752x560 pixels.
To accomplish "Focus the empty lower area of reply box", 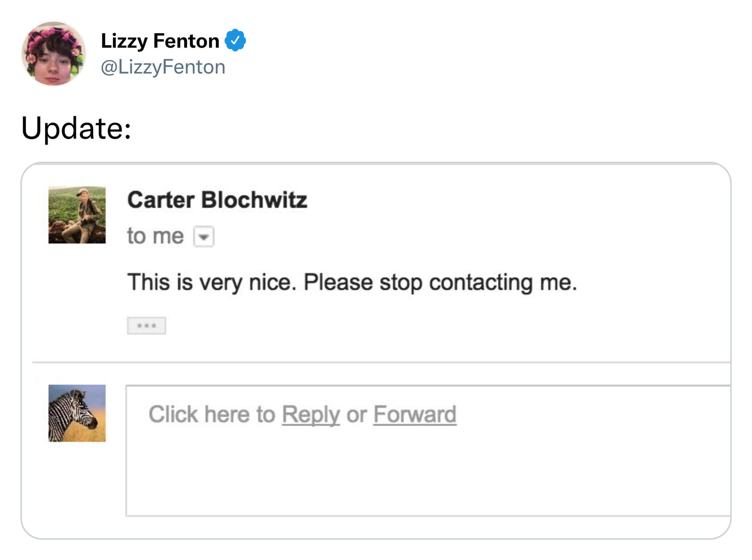I will pos(428,475).
